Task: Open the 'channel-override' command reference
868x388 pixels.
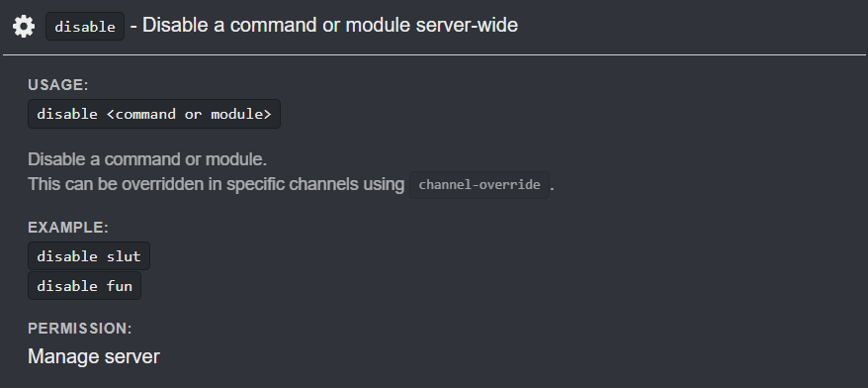Action: coord(479,184)
